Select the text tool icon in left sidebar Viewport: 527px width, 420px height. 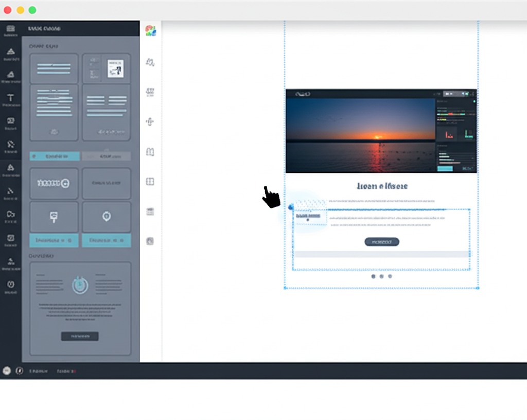click(10, 98)
